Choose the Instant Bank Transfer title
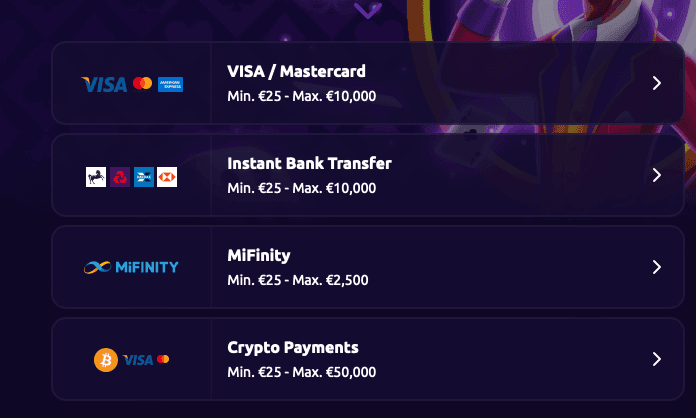The height and width of the screenshot is (418, 696). (x=309, y=163)
